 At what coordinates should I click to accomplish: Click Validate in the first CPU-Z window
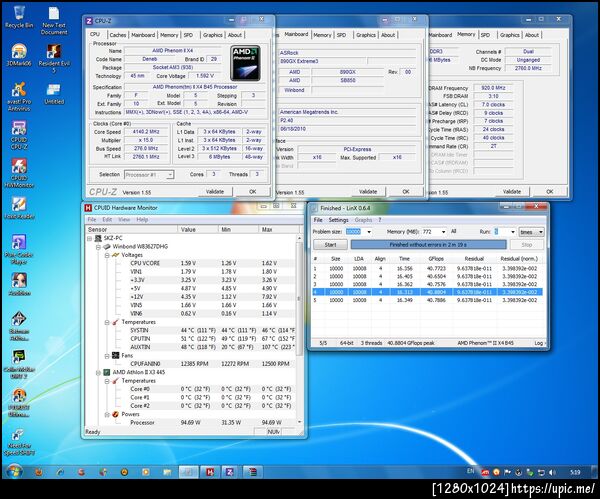[x=215, y=192]
